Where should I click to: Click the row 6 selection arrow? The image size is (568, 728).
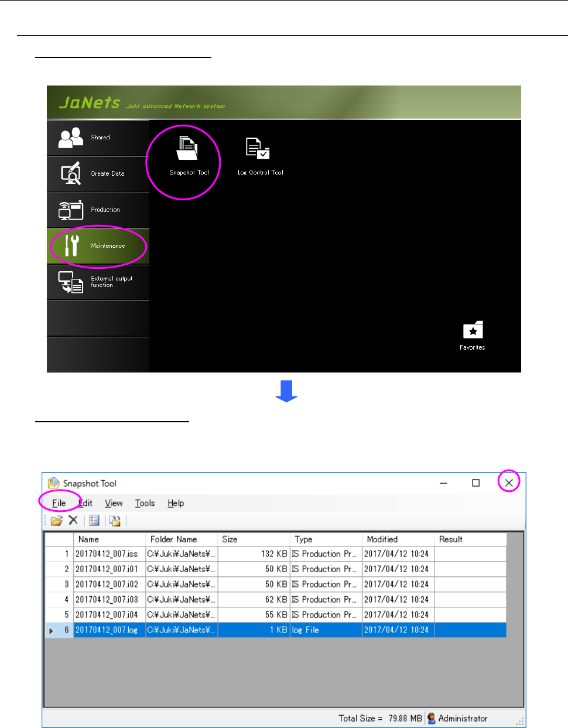(x=52, y=631)
